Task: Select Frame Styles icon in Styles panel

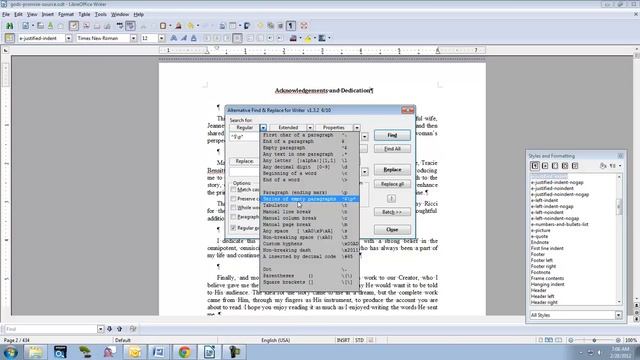Action: [x=555, y=166]
